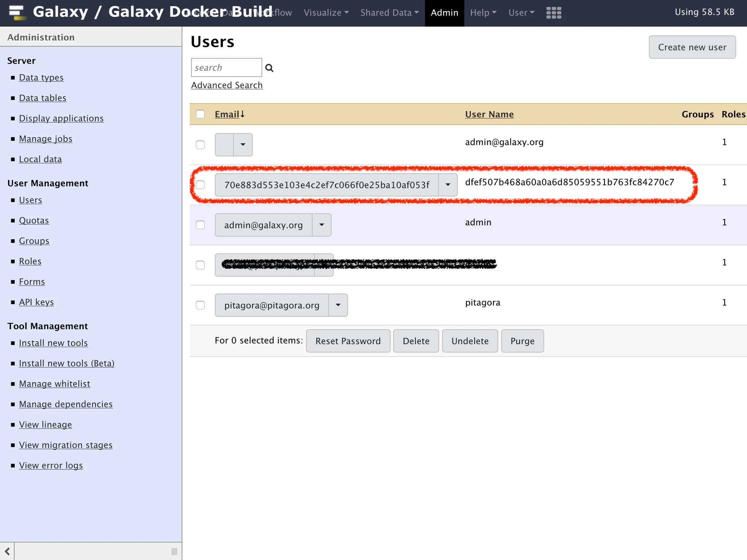747x560 pixels.
Task: Grab the panel resize handle icon
Action: point(174,551)
